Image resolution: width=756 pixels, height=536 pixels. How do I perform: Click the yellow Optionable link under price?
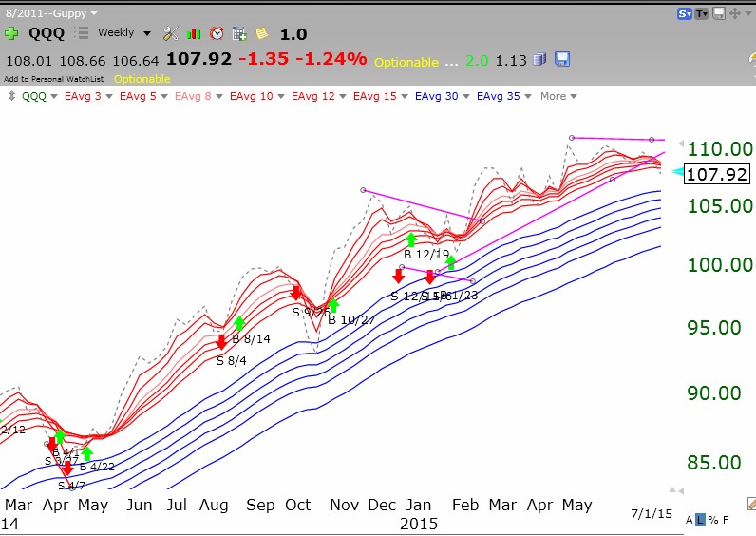point(142,79)
